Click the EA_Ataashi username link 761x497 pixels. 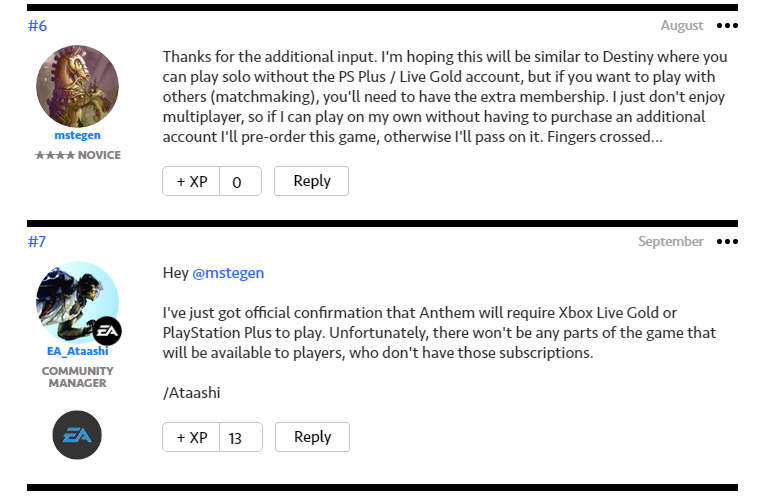pyautogui.click(x=77, y=350)
